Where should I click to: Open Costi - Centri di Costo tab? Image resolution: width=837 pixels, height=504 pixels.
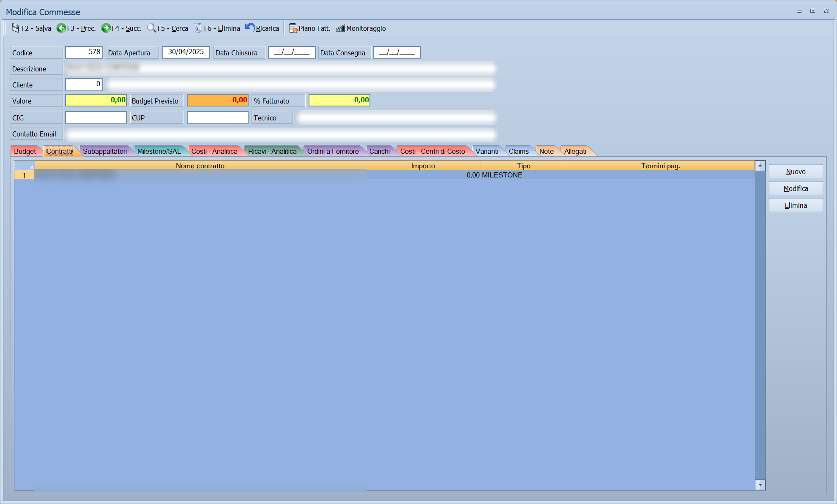432,151
